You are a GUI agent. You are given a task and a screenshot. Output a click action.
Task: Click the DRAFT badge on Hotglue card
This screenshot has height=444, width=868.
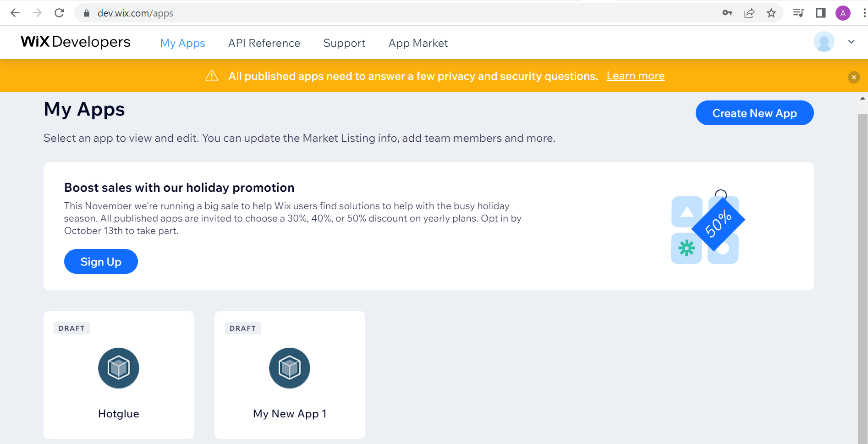(x=71, y=328)
